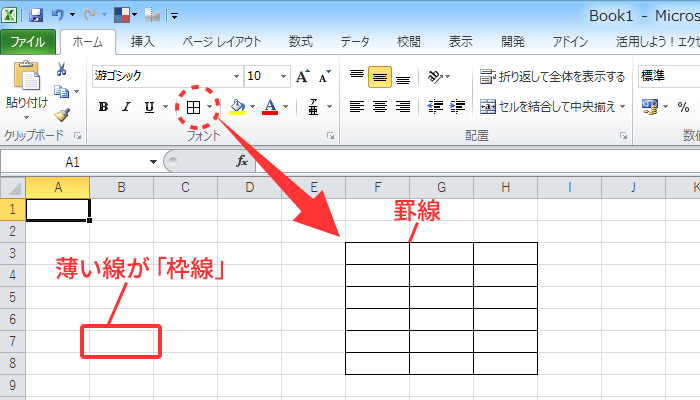The height and width of the screenshot is (400, 700).
Task: Click the Format Painter brush icon
Action: [62, 115]
